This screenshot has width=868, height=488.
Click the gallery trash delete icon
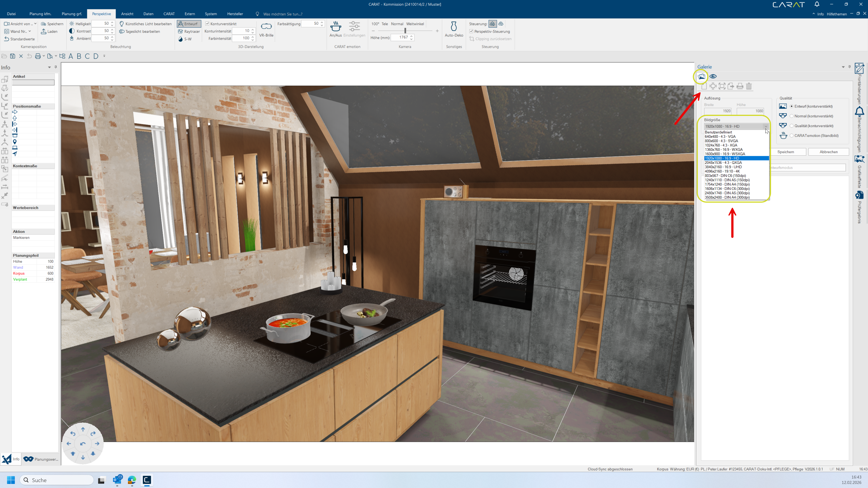point(749,86)
